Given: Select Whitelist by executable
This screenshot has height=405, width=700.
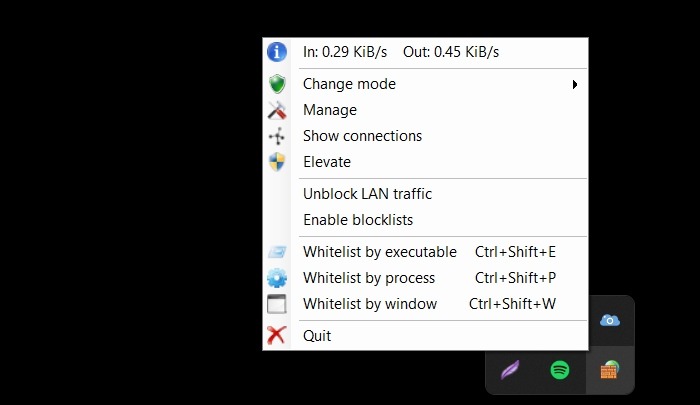Looking at the screenshot, I should [380, 252].
